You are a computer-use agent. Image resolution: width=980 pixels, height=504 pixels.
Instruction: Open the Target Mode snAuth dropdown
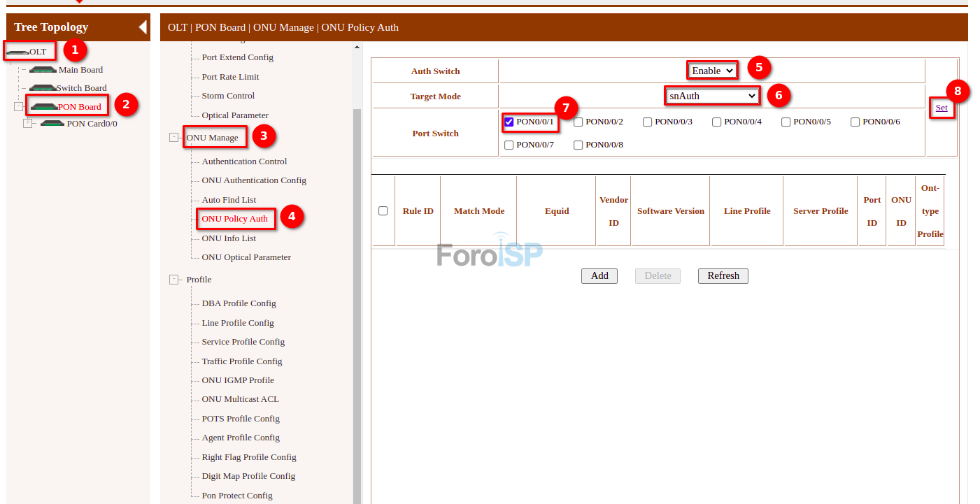[x=712, y=96]
